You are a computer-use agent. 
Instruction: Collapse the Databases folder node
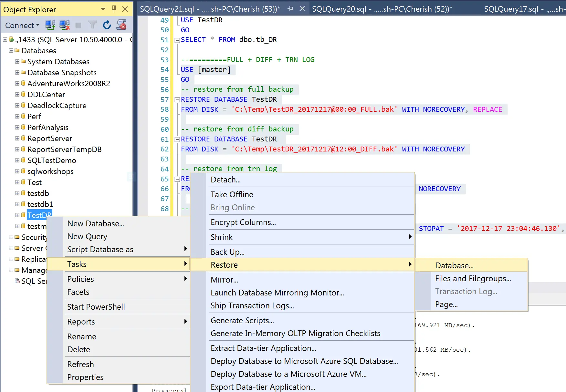11,51
